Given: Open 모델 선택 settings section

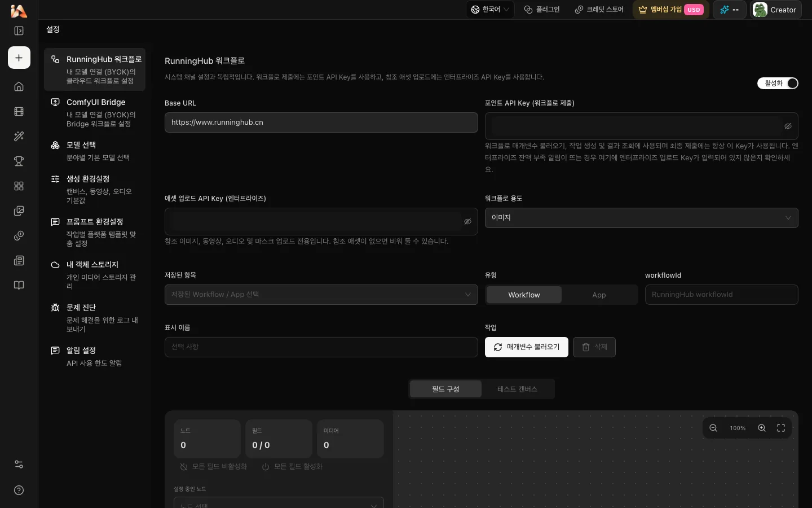Looking at the screenshot, I should click(x=95, y=151).
